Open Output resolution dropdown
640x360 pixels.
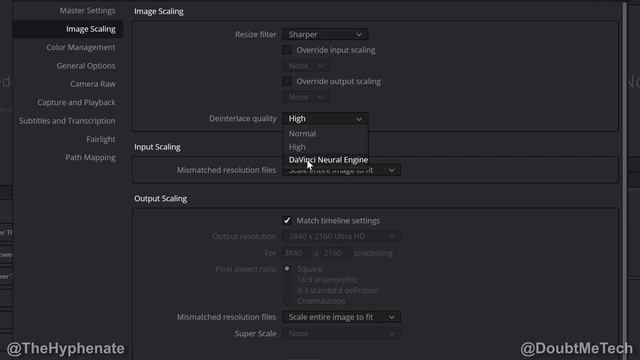[342, 236]
